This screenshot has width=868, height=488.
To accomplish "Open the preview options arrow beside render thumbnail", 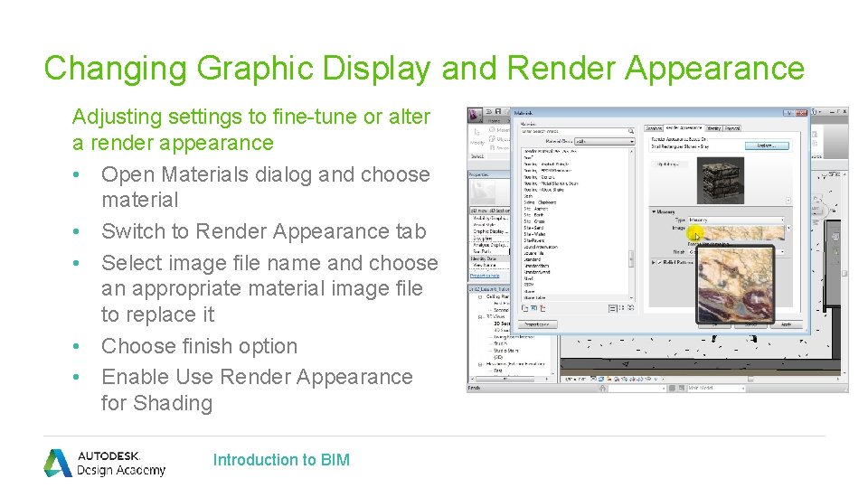I will click(788, 201).
